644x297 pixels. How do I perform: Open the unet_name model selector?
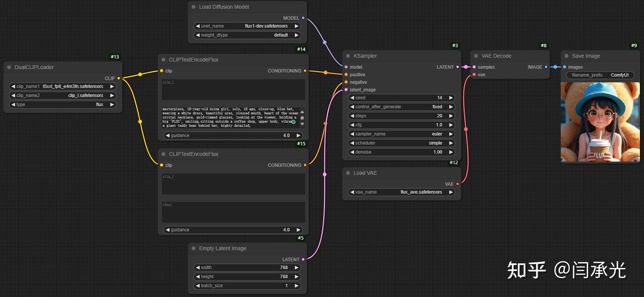(x=247, y=26)
